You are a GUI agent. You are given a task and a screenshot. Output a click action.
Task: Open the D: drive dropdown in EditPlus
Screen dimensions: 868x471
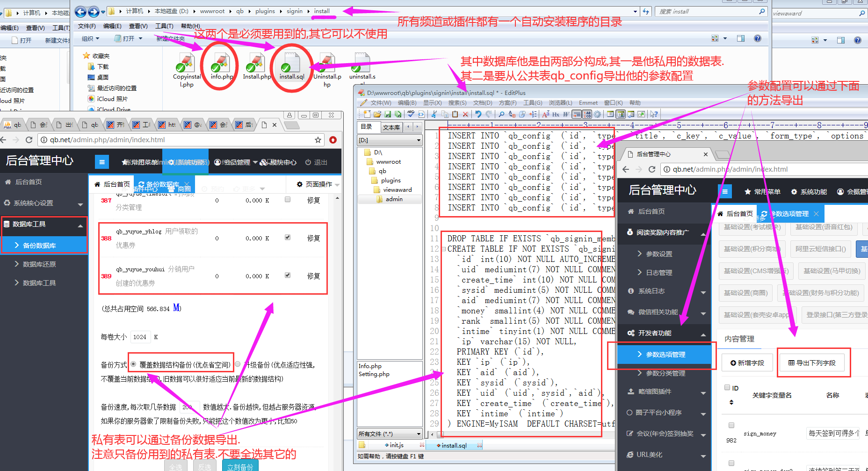(x=419, y=140)
